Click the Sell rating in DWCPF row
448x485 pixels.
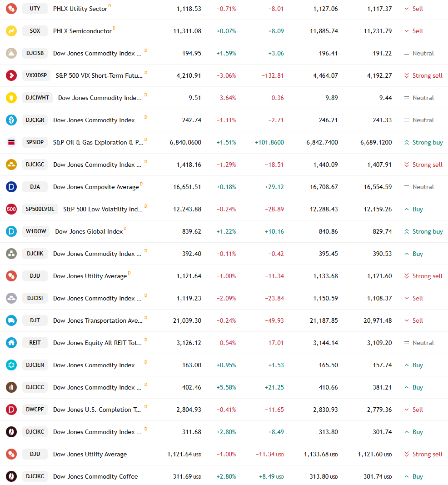pos(418,410)
